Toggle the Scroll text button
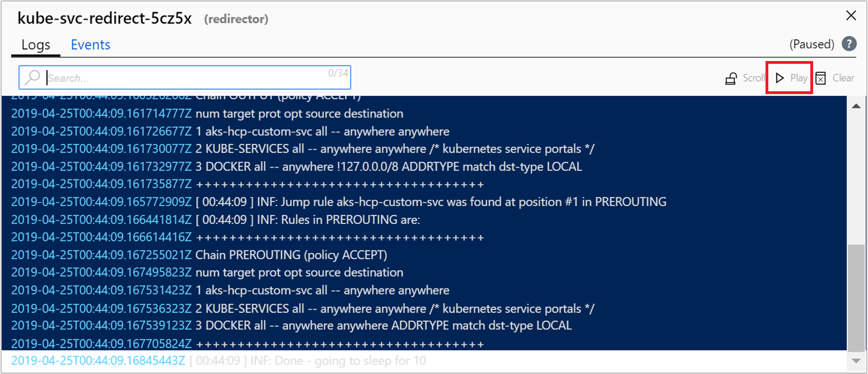The image size is (868, 374). point(753,78)
